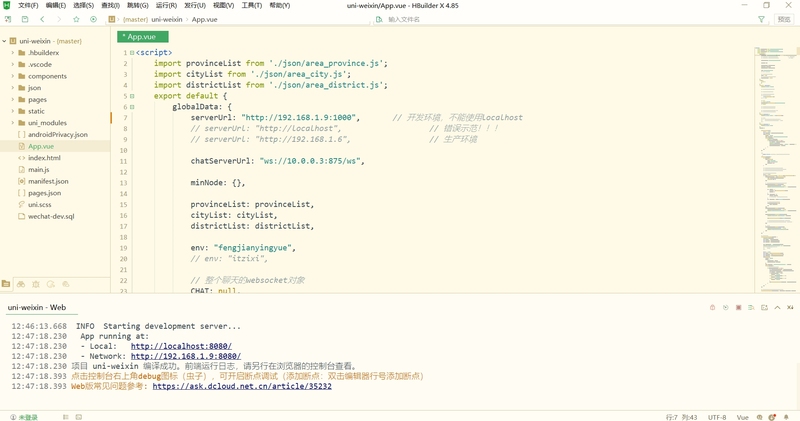Go forward with the right arrow
Viewport: 800px width, 421px height.
[x=59, y=19]
